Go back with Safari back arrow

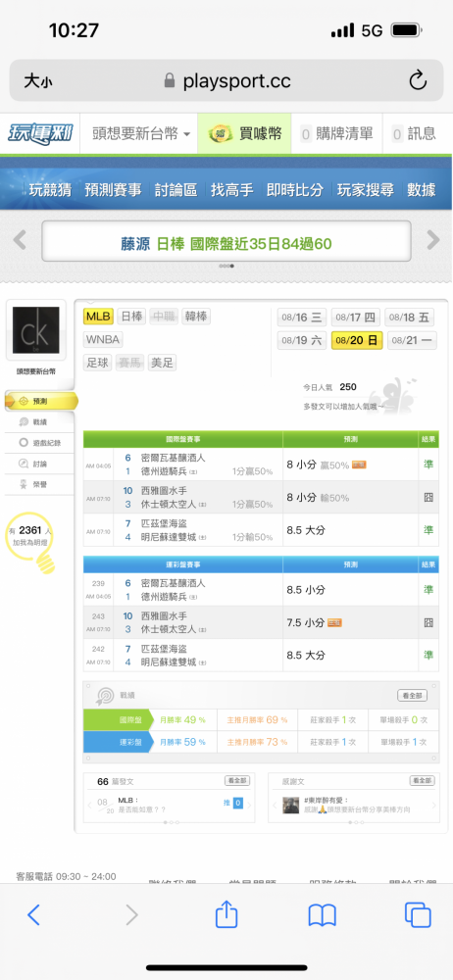point(33,915)
